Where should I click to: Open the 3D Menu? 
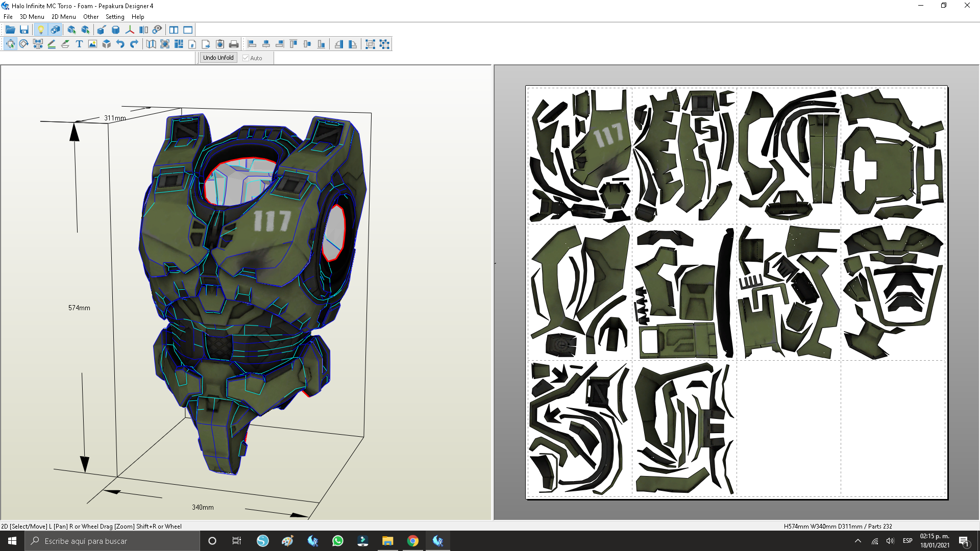(32, 17)
